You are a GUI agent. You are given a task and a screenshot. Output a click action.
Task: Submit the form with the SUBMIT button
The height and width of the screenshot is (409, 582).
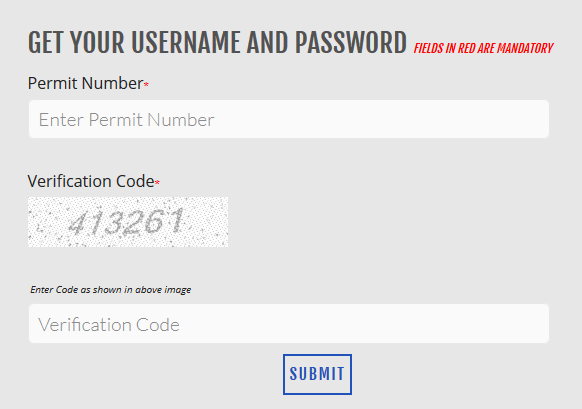click(x=317, y=374)
